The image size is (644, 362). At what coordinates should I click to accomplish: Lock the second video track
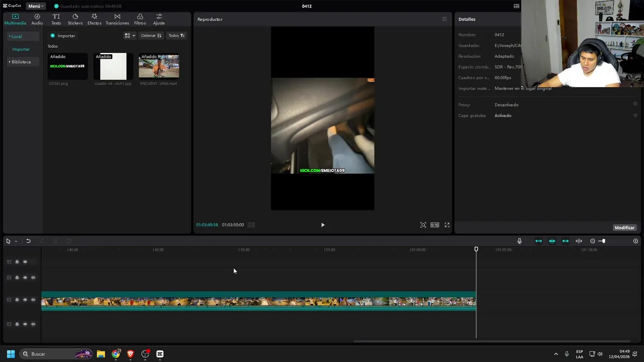pyautogui.click(x=17, y=278)
